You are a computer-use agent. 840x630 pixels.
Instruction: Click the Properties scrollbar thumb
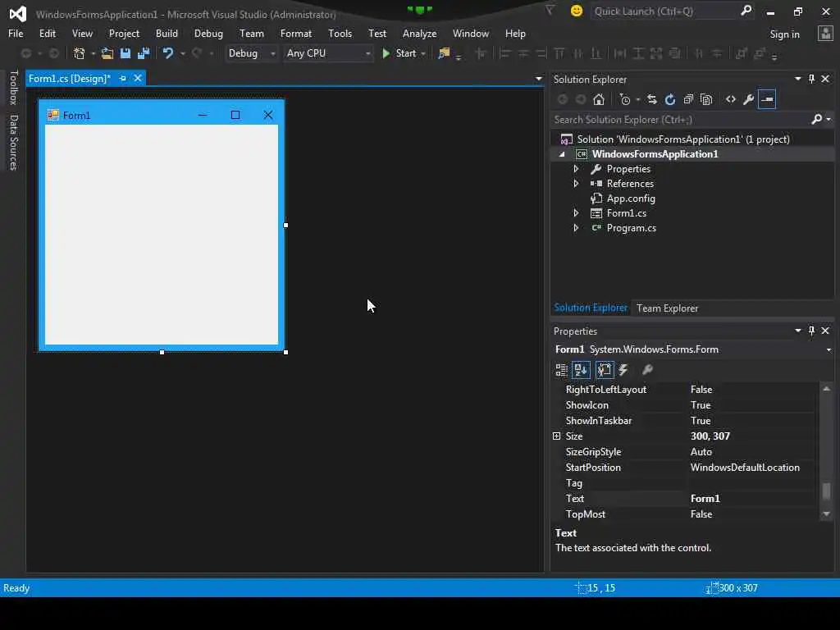point(826,491)
